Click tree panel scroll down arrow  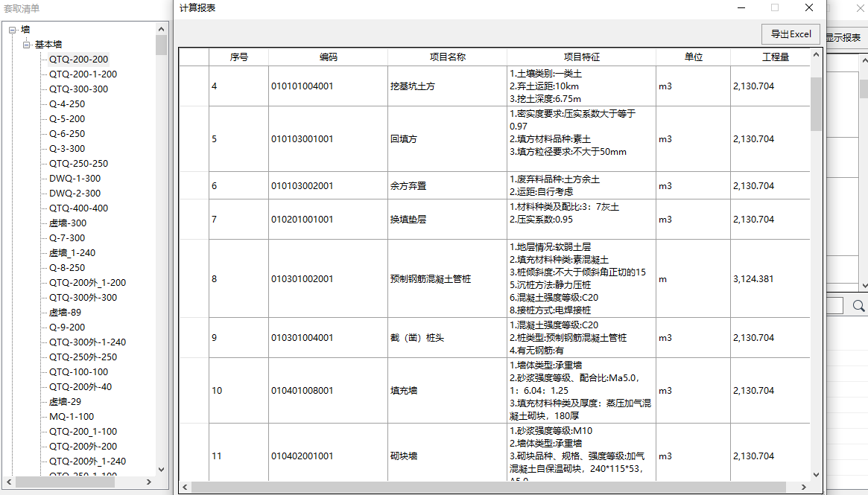click(x=161, y=470)
